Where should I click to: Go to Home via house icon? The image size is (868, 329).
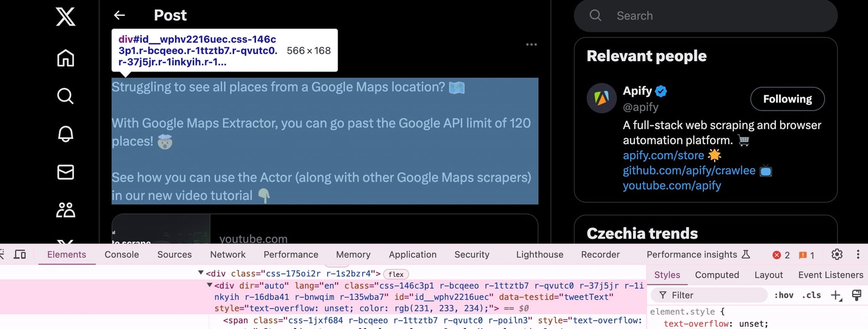click(66, 58)
